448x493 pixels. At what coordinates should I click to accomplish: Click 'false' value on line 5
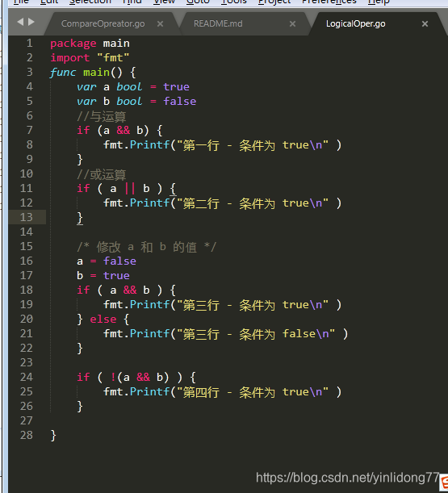(180, 101)
